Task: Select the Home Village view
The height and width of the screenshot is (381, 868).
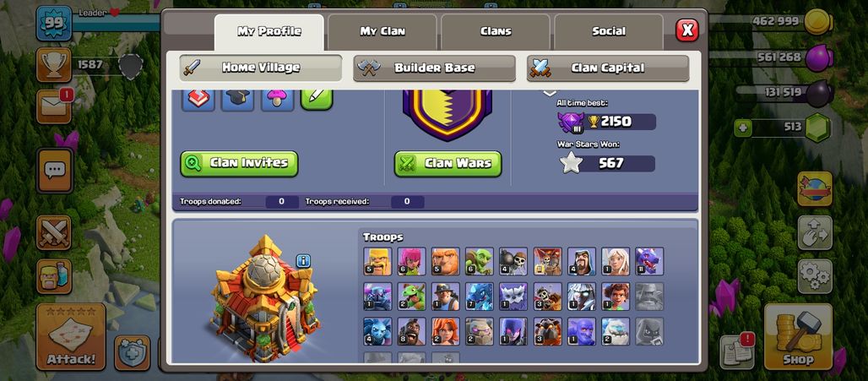Action: 261,68
